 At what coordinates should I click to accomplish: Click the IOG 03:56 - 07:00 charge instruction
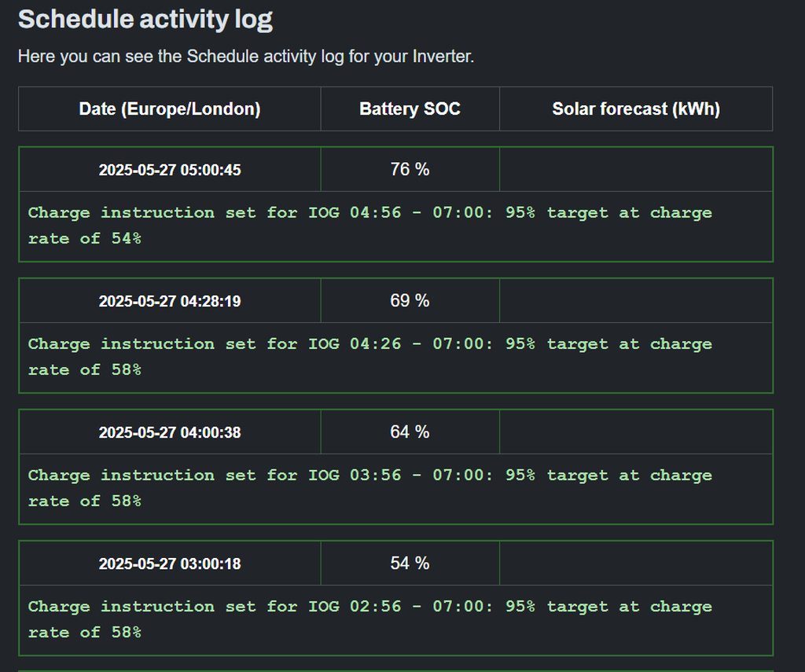[369, 488]
